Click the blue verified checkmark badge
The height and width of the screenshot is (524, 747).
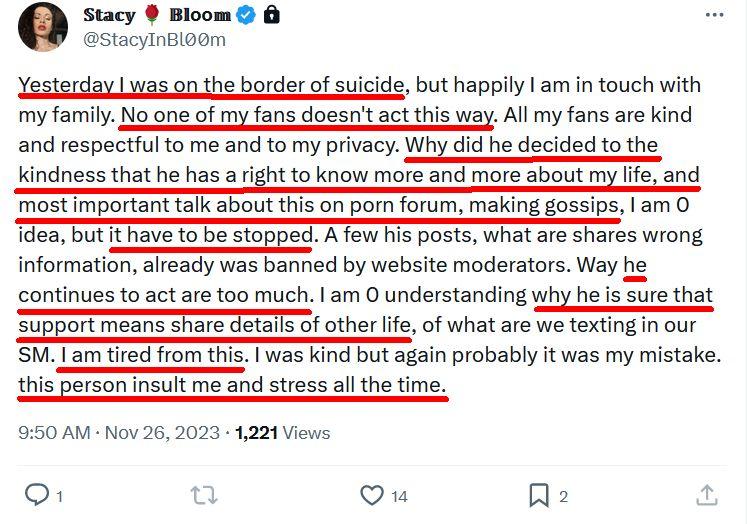[x=245, y=15]
